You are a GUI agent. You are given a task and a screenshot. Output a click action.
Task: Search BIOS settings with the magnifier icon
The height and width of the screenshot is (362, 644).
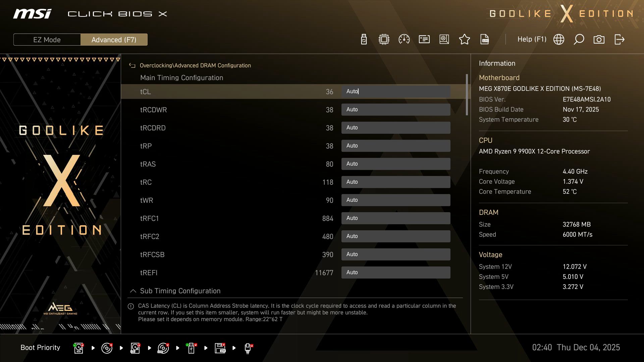coord(578,39)
